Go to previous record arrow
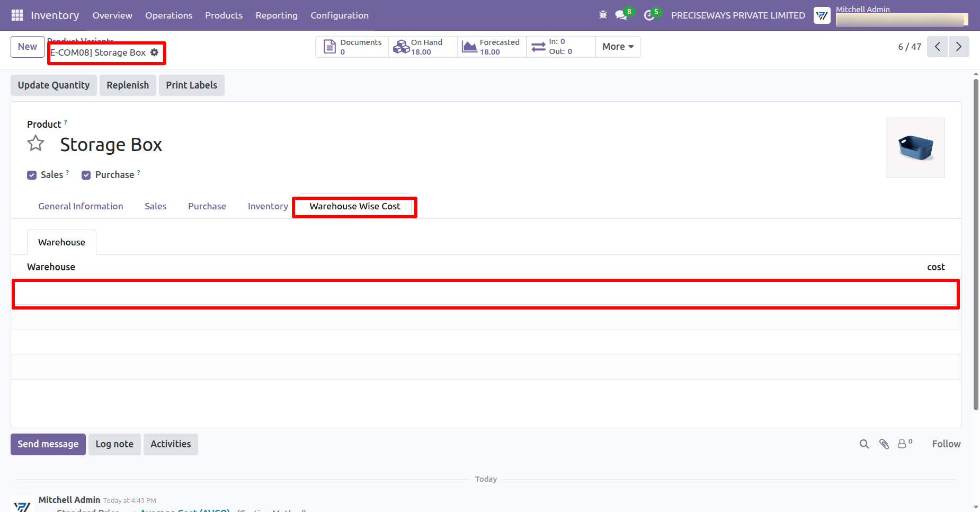This screenshot has width=980, height=512. [938, 47]
